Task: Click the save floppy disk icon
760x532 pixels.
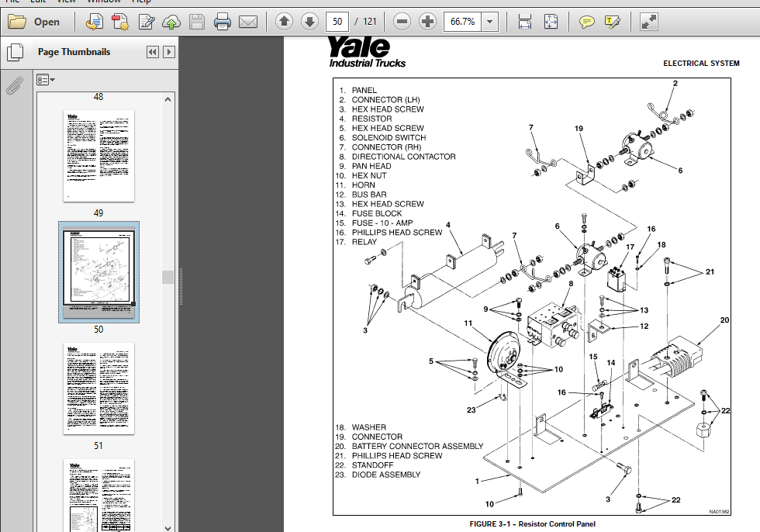Action: coord(196,22)
